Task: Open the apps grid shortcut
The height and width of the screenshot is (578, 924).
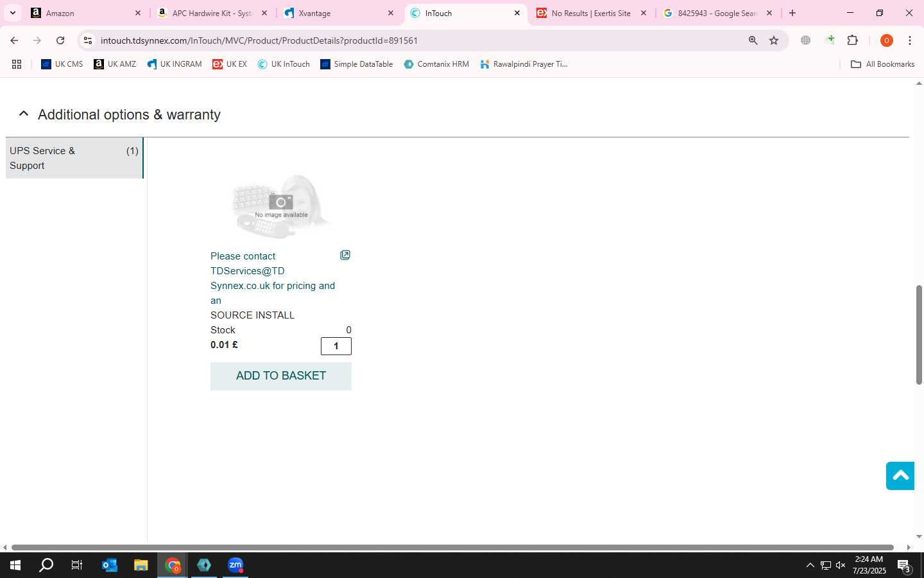Action: click(x=17, y=64)
